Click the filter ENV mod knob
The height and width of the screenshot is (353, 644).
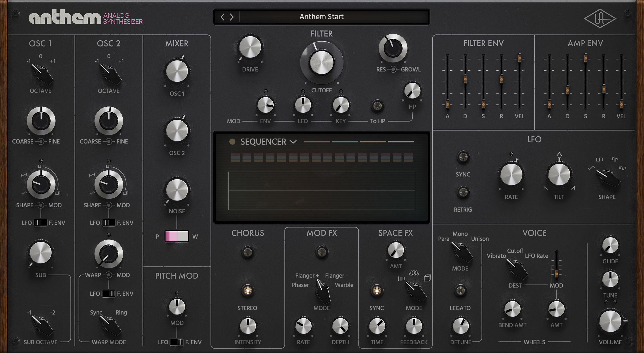(x=265, y=105)
